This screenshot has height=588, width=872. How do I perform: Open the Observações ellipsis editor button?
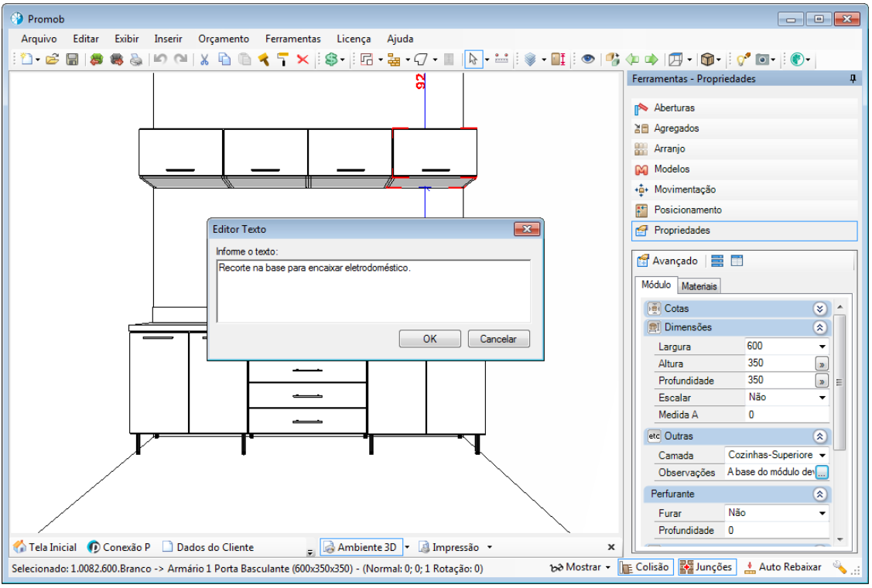822,472
